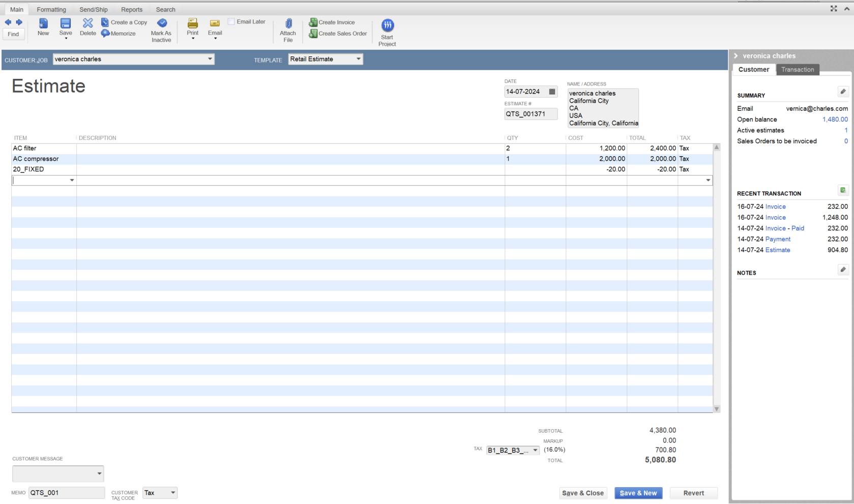Open the Template dropdown list

pyautogui.click(x=358, y=60)
